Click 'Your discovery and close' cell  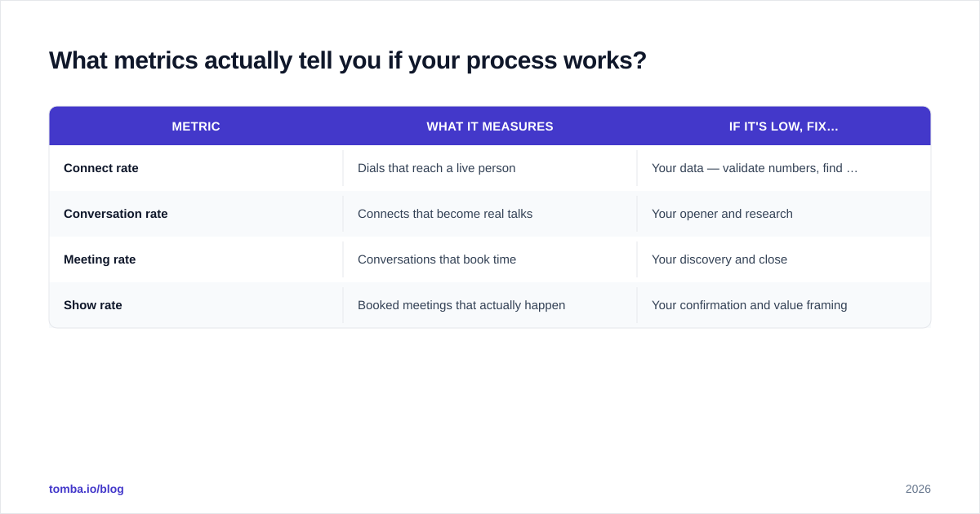point(784,259)
